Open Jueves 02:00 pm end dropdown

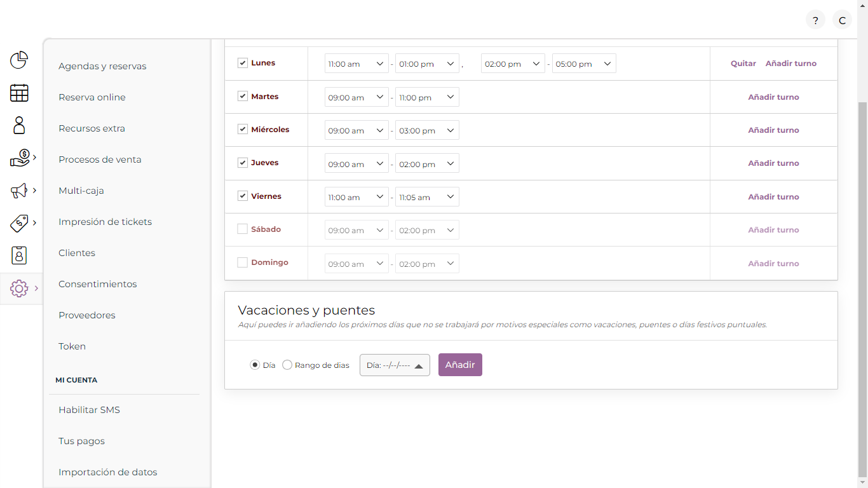click(x=427, y=164)
